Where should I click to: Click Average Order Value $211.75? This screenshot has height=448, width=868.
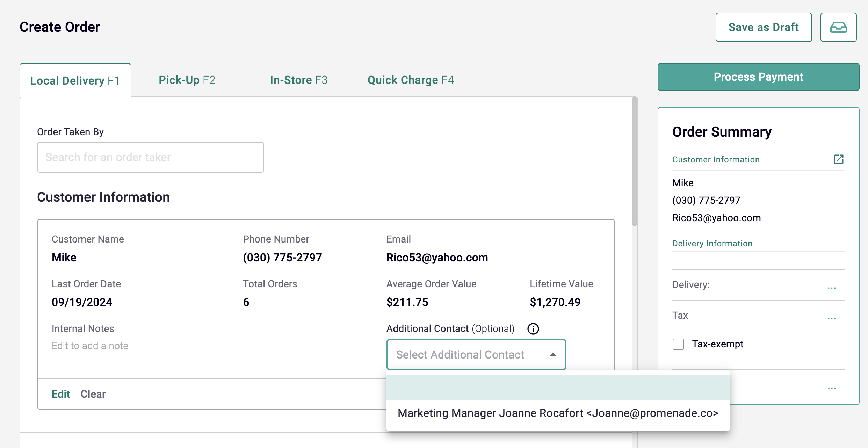point(407,302)
